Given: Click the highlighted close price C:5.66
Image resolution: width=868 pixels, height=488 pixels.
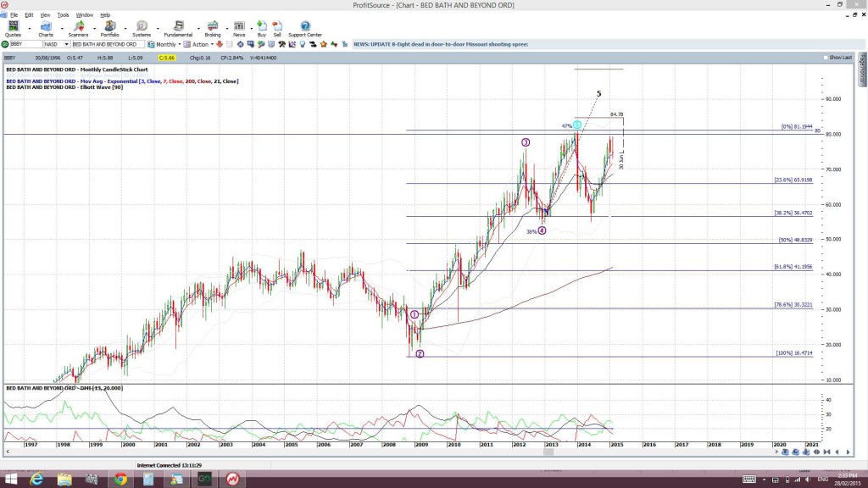Looking at the screenshot, I should [x=167, y=58].
